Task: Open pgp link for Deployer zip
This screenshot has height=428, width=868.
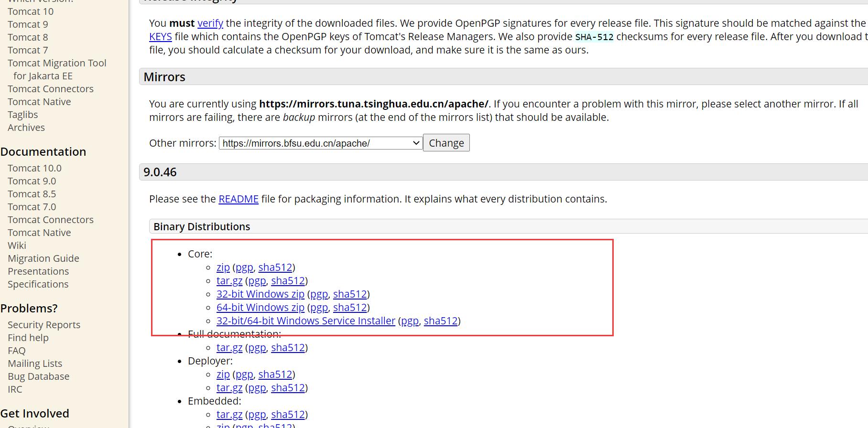Action: (244, 374)
